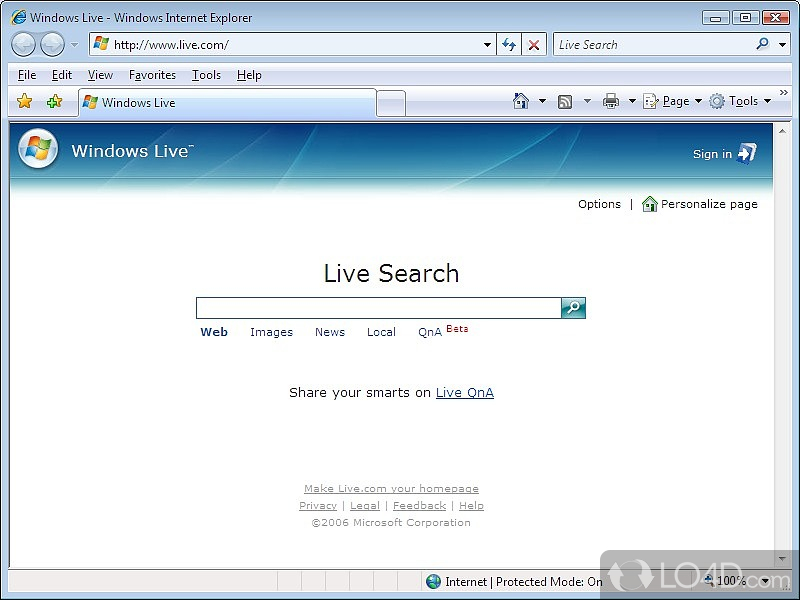The height and width of the screenshot is (600, 800).
Task: Open the recent pages dropdown arrow
Action: tap(74, 45)
